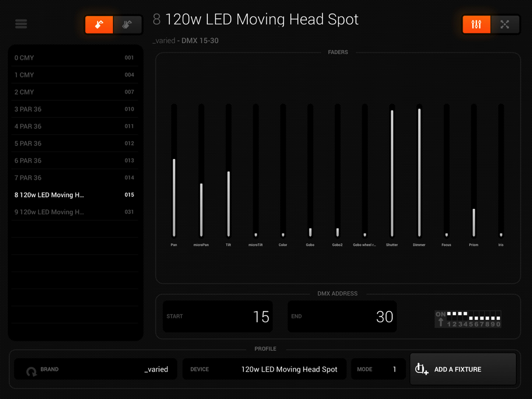Open the DEVICE selector showing 120w LED Moving Head Spot
Viewport: 532px width, 399px height.
point(264,369)
